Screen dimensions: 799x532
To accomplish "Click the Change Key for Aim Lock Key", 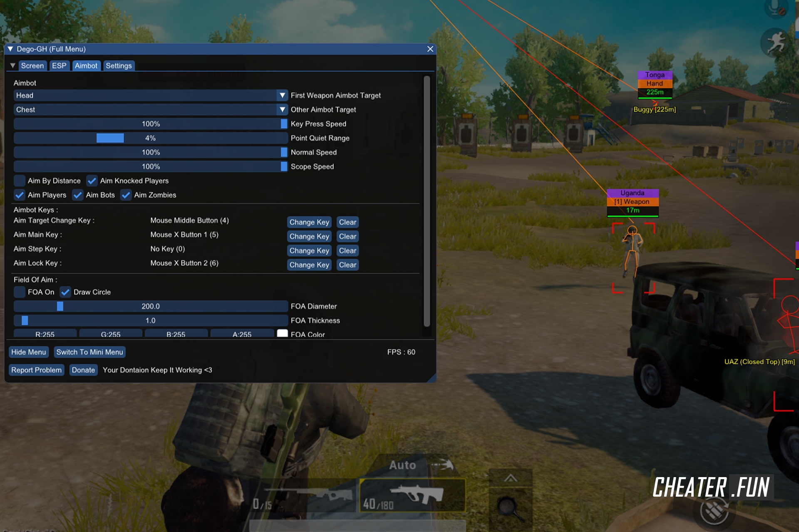I will pyautogui.click(x=309, y=265).
